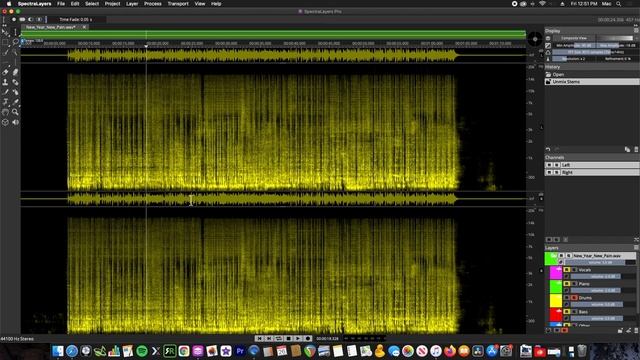Select the hand pan tool
Image resolution: width=640 pixels, height=360 pixels.
[x=5, y=112]
